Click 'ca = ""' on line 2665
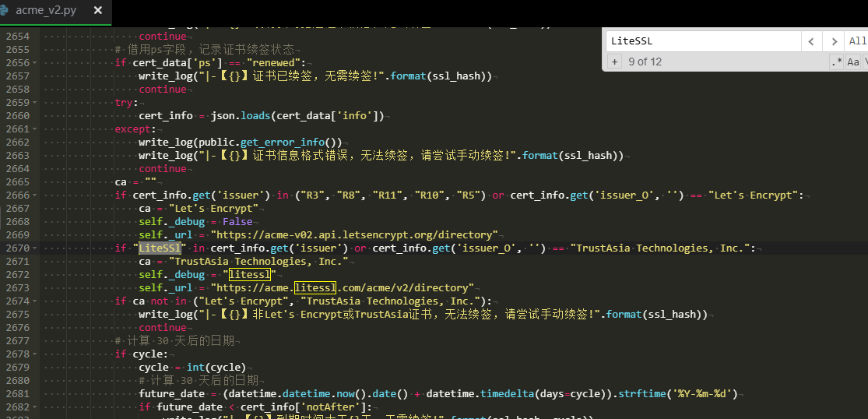This screenshot has width=868, height=419. tap(135, 182)
